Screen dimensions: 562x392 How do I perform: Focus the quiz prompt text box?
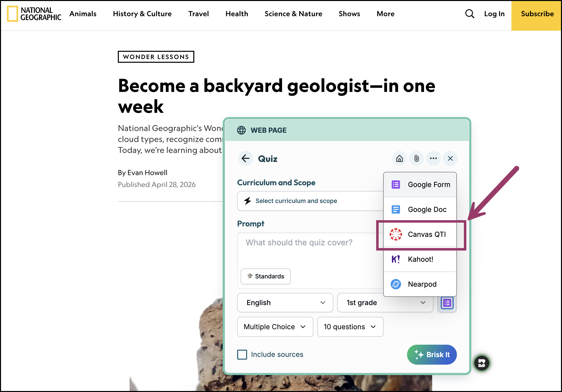[x=310, y=250]
